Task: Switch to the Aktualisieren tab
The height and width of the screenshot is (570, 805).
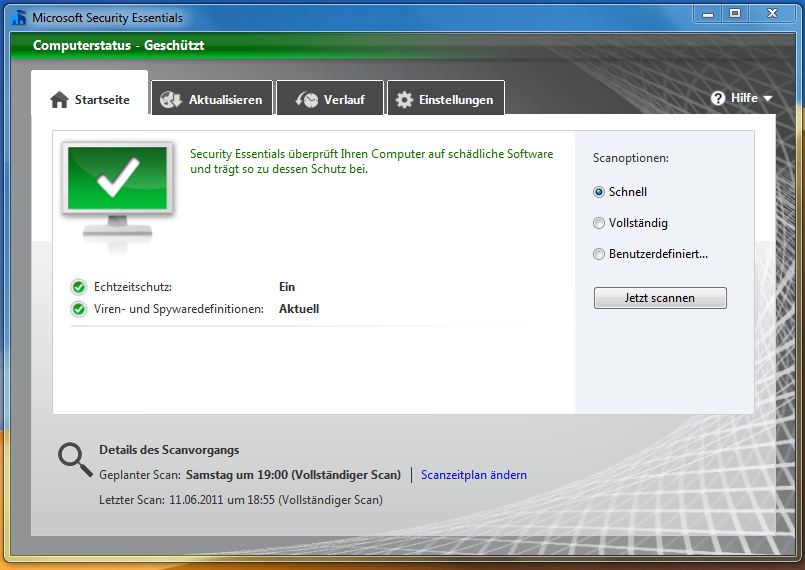Action: (212, 98)
